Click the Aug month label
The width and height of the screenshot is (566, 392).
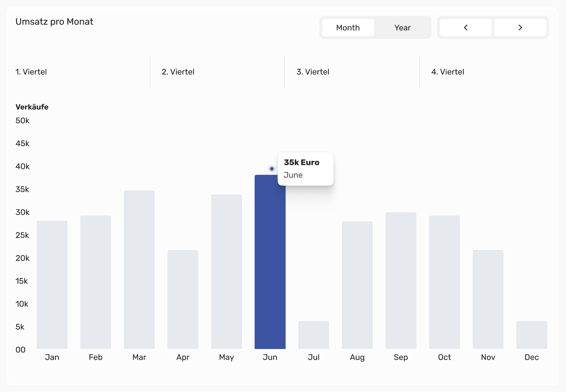click(357, 357)
